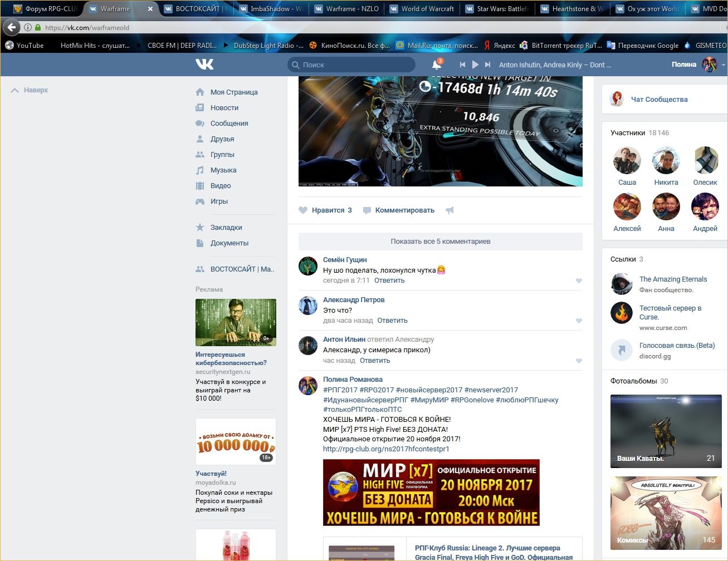
Task: Open Яндекс bookmark
Action: pos(499,46)
